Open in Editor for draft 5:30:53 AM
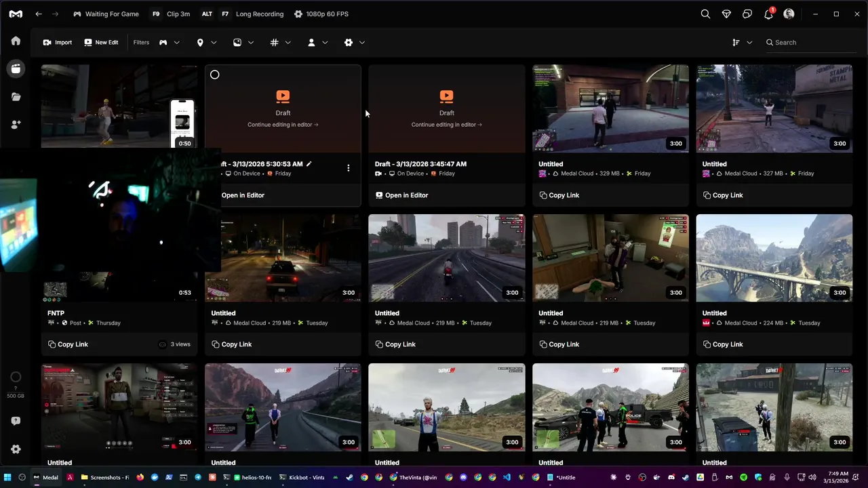This screenshot has width=868, height=488. pos(243,195)
